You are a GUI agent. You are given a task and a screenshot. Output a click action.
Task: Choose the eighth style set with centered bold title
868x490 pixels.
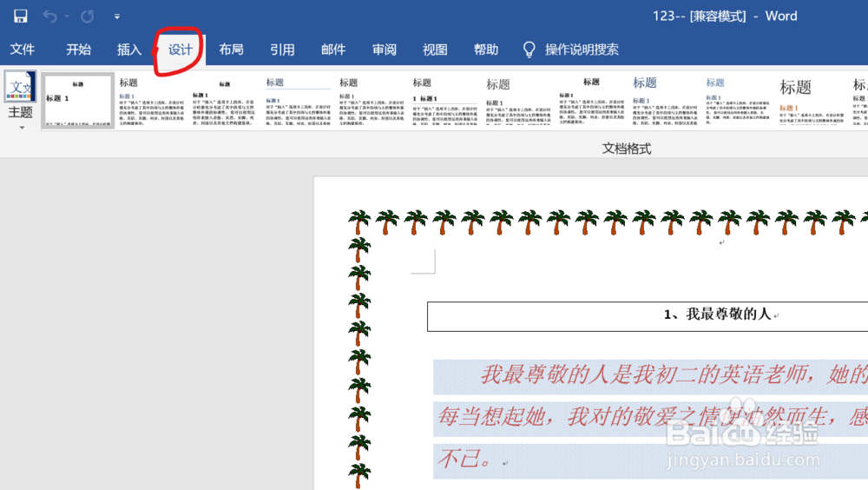coord(591,100)
